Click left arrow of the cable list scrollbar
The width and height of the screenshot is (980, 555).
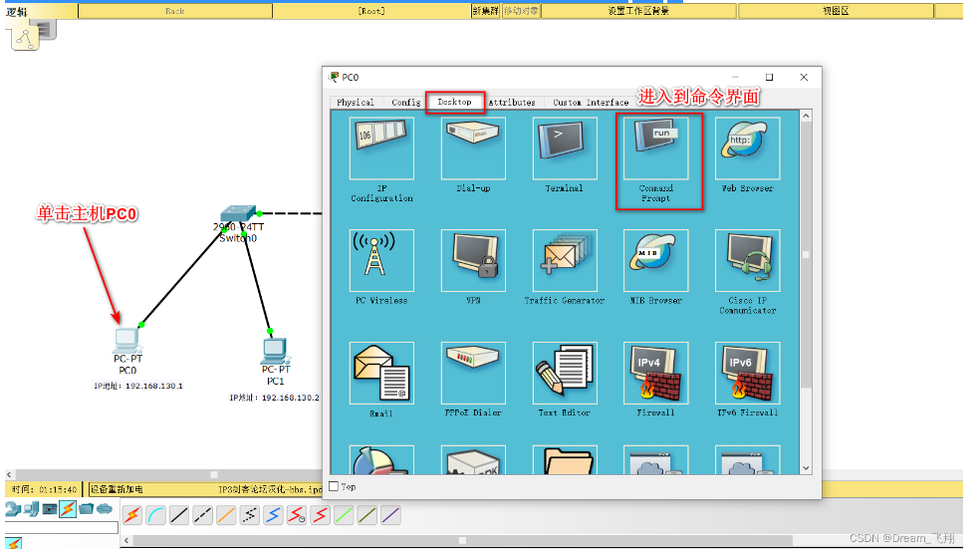coord(126,540)
